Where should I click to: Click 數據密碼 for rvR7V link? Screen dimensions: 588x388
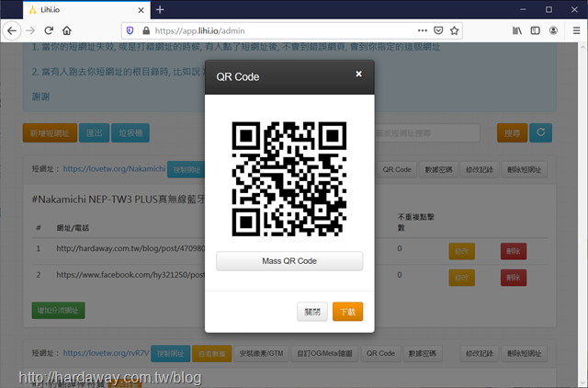423,354
